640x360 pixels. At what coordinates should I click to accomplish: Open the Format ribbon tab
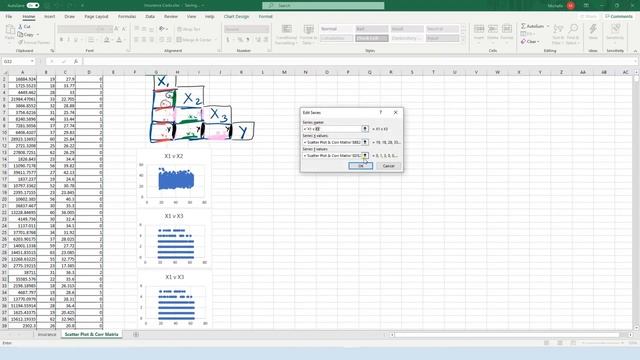pyautogui.click(x=265, y=16)
